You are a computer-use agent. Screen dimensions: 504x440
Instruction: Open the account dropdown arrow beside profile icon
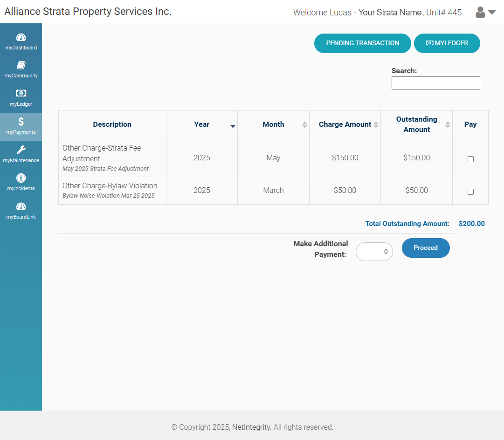(x=491, y=13)
